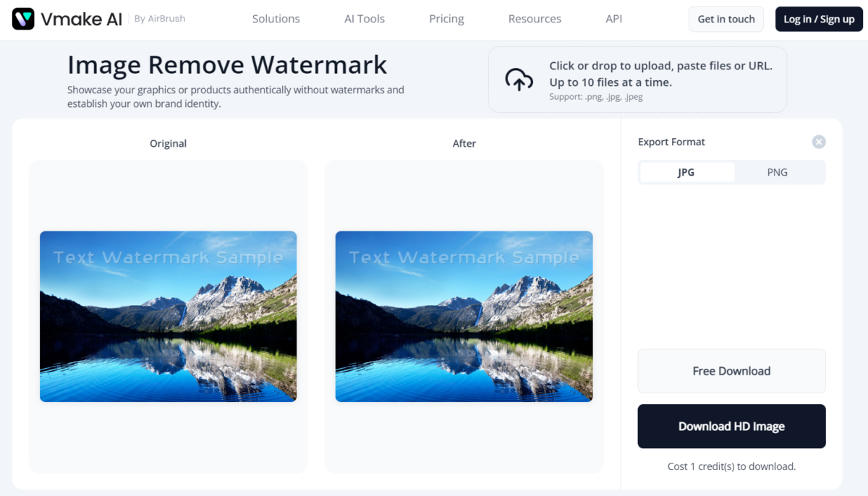
Task: Click the Get in touch button
Action: tap(726, 19)
